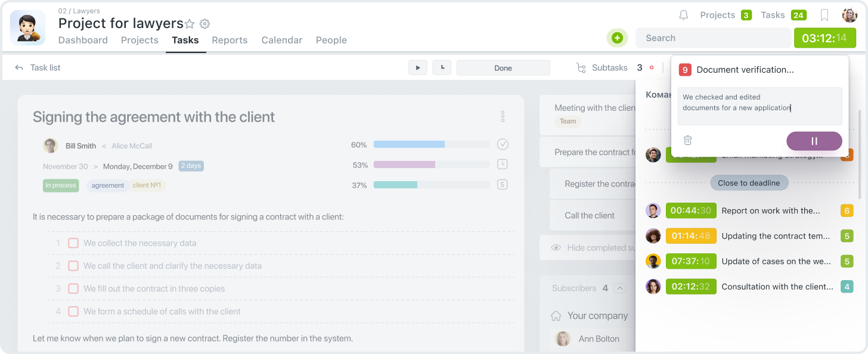The width and height of the screenshot is (868, 354).
Task: Collapse the Subscribers section chevron
Action: [620, 288]
